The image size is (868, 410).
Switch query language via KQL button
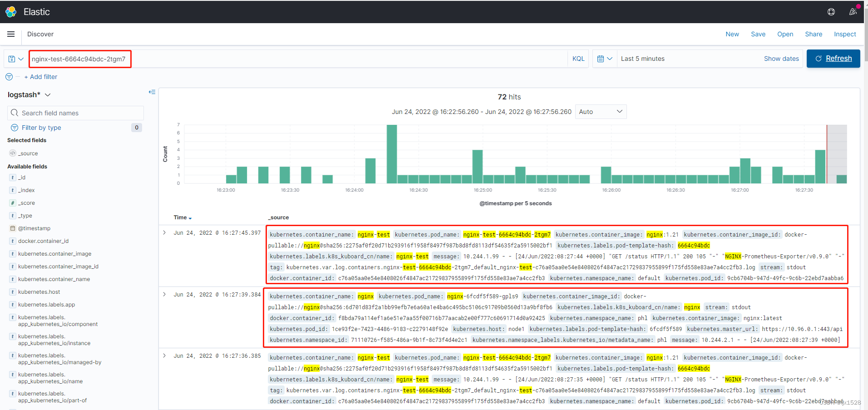[578, 59]
